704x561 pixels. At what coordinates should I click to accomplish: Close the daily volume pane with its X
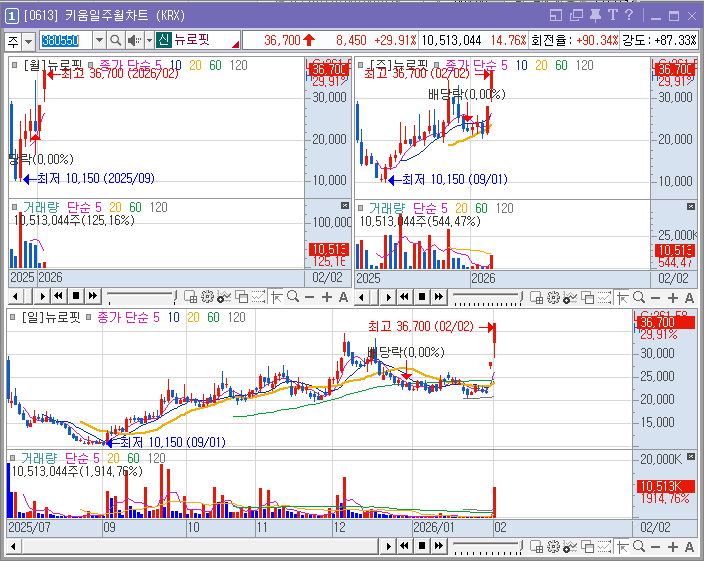[691, 456]
